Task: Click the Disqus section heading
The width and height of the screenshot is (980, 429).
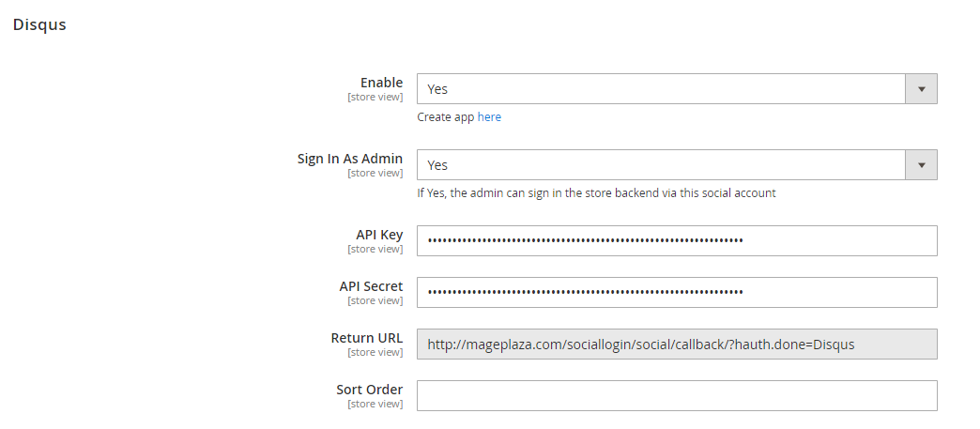Action: (39, 24)
